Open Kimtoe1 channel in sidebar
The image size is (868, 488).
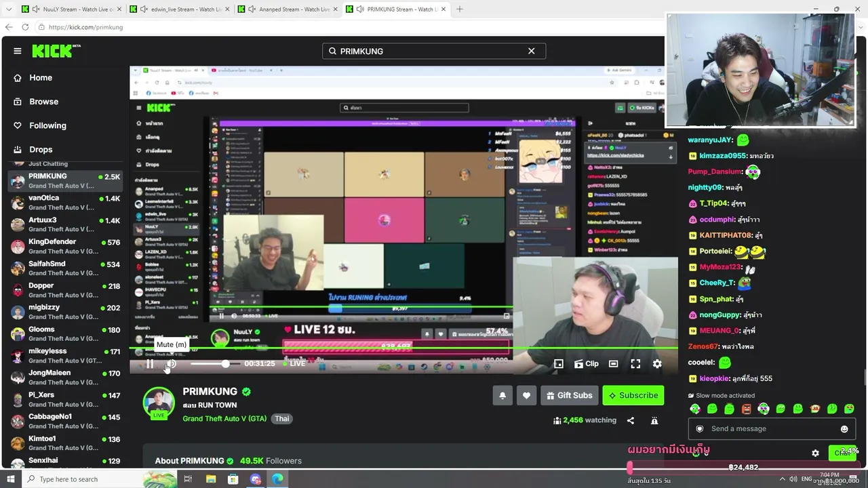coord(65,443)
